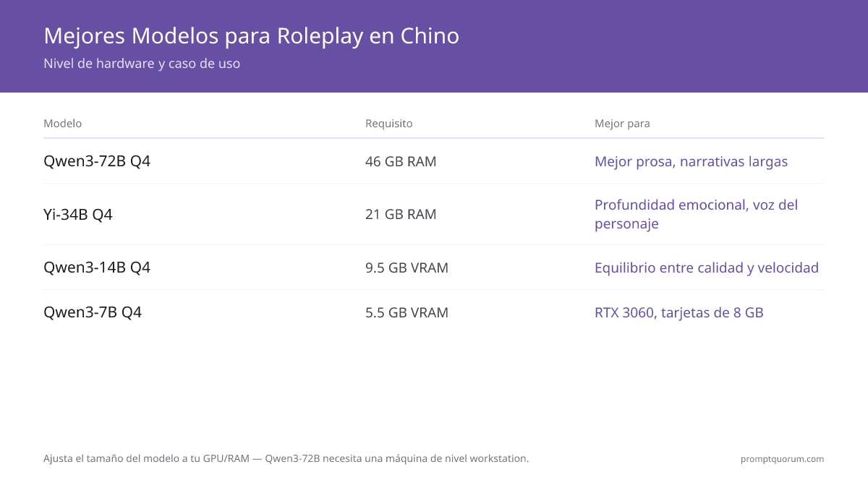
Task: Click the Mejor para column header
Action: point(622,124)
